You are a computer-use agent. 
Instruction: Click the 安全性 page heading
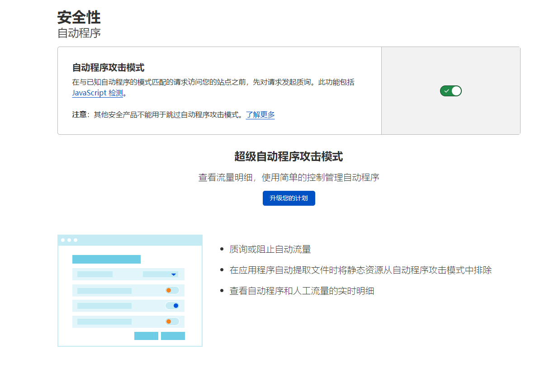tap(79, 17)
